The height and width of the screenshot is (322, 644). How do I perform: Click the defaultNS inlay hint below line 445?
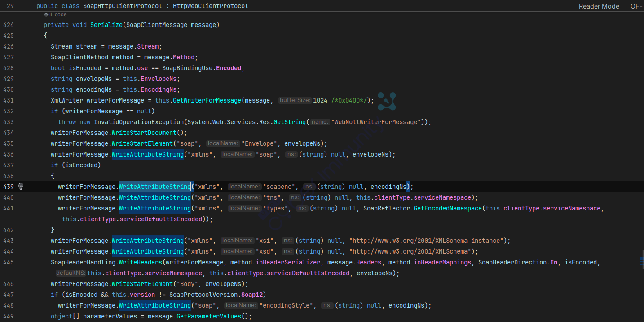[x=71, y=273]
